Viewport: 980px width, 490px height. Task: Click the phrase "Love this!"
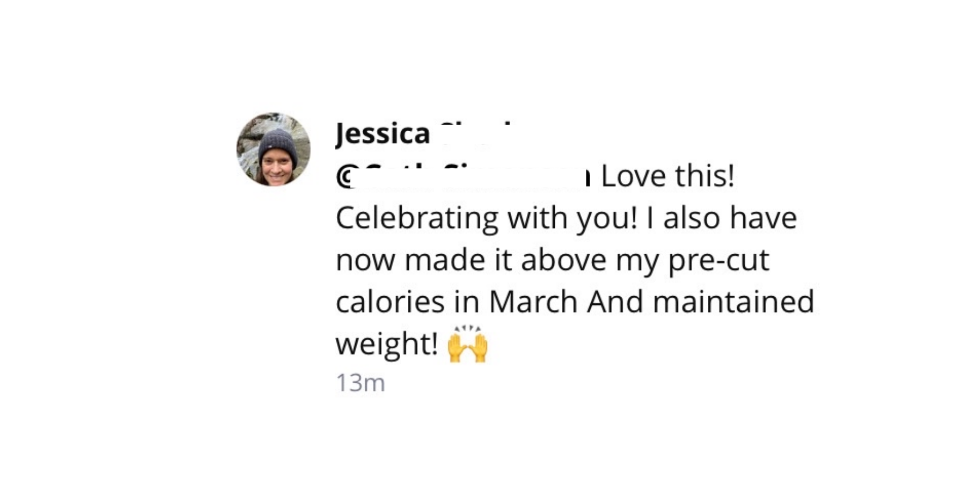click(667, 176)
